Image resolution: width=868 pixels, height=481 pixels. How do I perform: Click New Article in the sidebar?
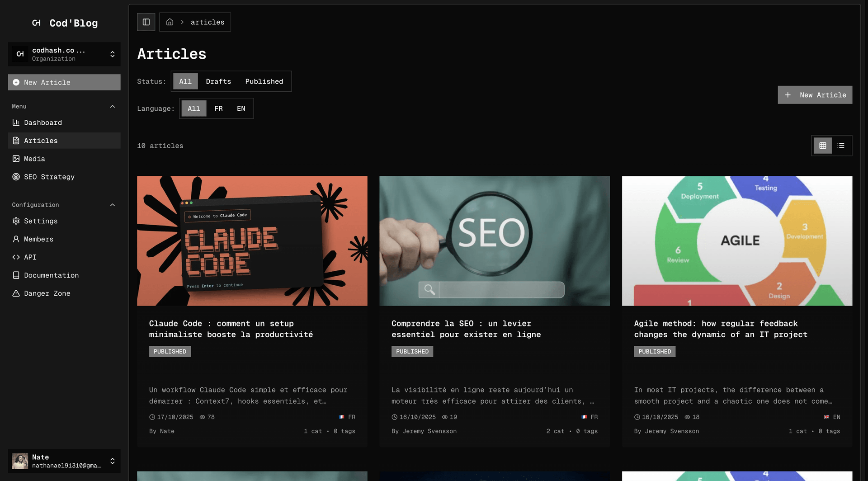[64, 82]
